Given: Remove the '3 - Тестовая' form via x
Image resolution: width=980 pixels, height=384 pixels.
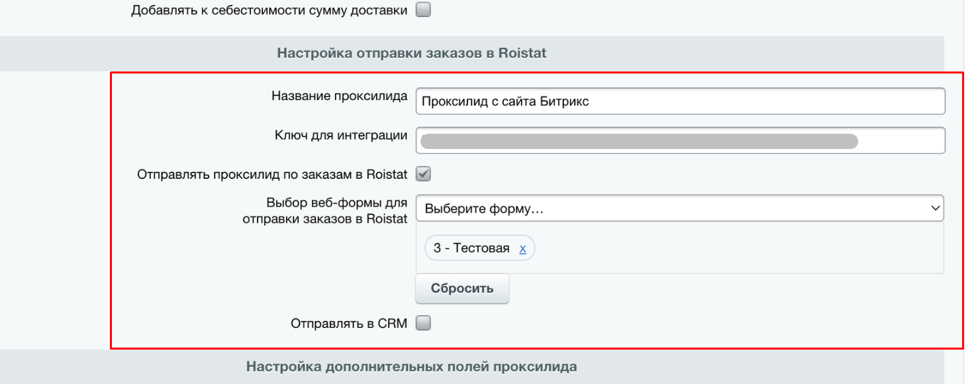Looking at the screenshot, I should (x=522, y=249).
